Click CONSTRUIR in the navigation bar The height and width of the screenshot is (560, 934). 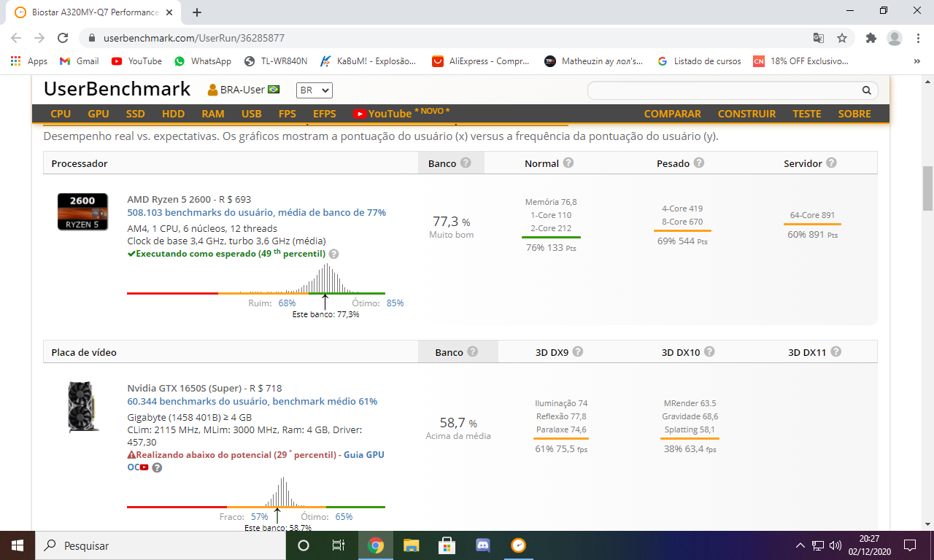[746, 114]
